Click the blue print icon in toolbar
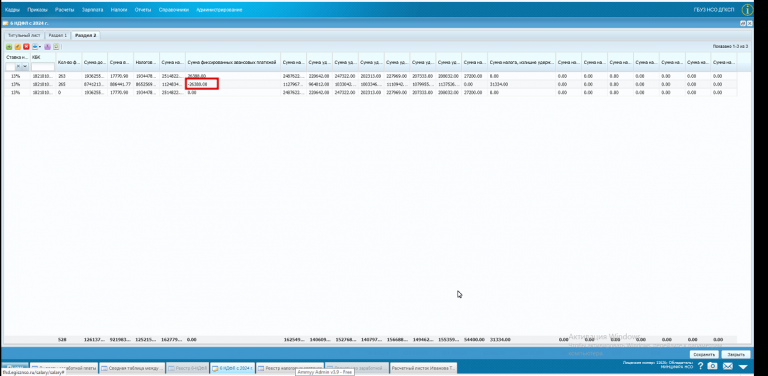The width and height of the screenshot is (768, 376). tap(35, 47)
